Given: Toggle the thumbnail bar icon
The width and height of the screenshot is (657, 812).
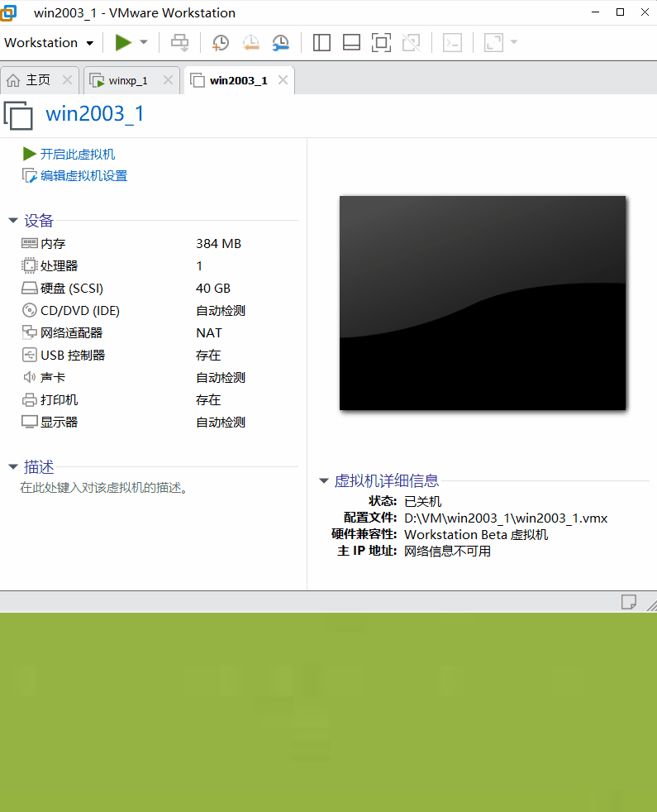Looking at the screenshot, I should pos(351,42).
